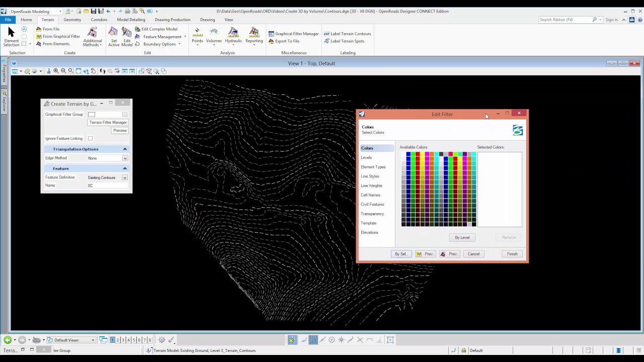Image resolution: width=644 pixels, height=362 pixels.
Task: Open the File menu
Action: tap(8, 20)
